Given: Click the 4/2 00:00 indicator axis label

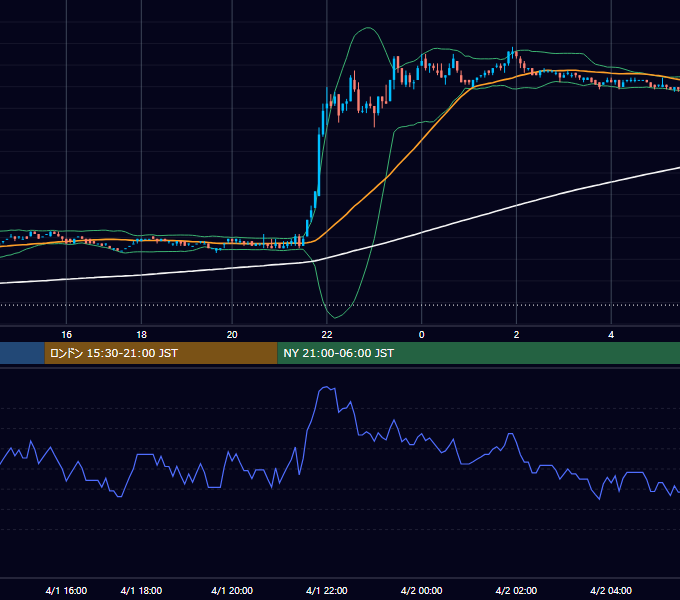Looking at the screenshot, I should [421, 590].
